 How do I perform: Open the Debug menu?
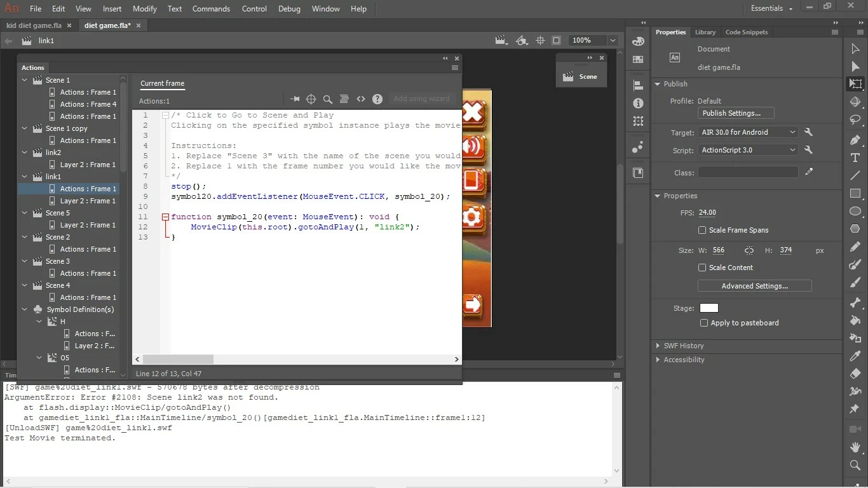click(289, 9)
